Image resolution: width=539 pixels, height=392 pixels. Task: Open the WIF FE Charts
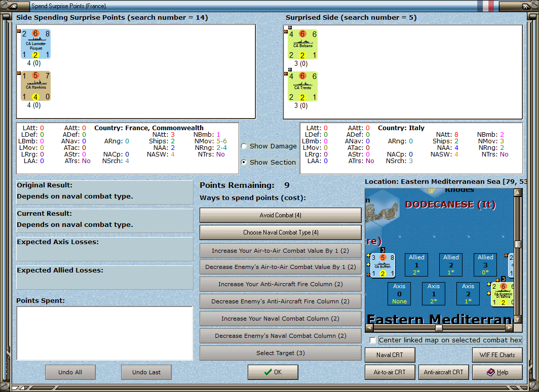(497, 355)
